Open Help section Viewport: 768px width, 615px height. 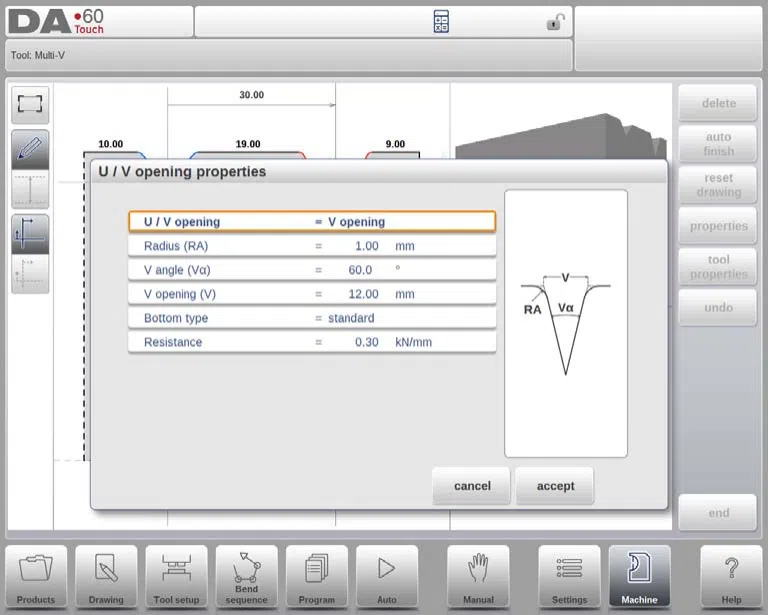click(731, 577)
